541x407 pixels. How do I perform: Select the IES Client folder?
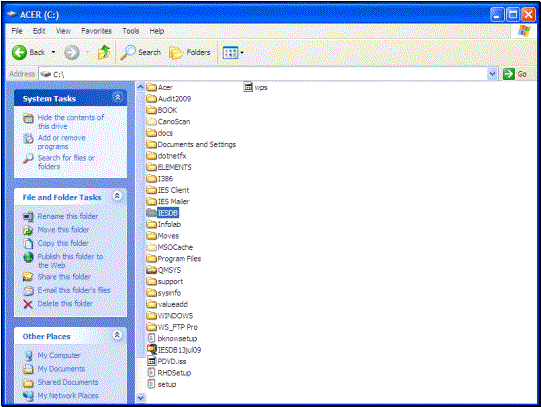[168, 190]
